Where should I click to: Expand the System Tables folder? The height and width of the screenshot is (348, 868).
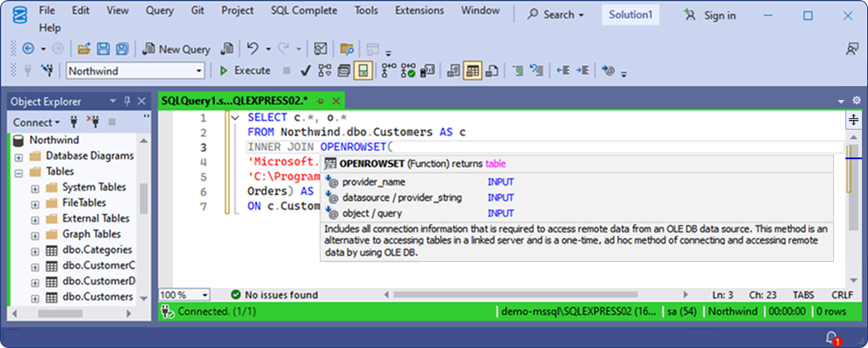(x=36, y=188)
